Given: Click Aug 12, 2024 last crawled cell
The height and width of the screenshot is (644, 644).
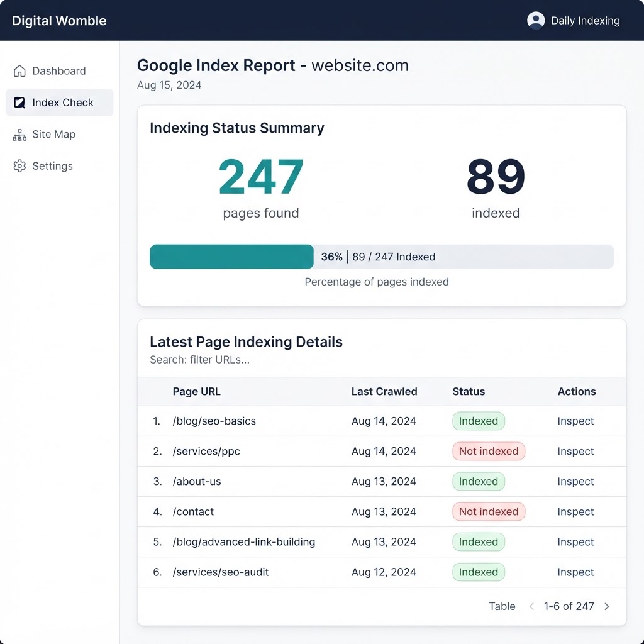Looking at the screenshot, I should pyautogui.click(x=384, y=572).
